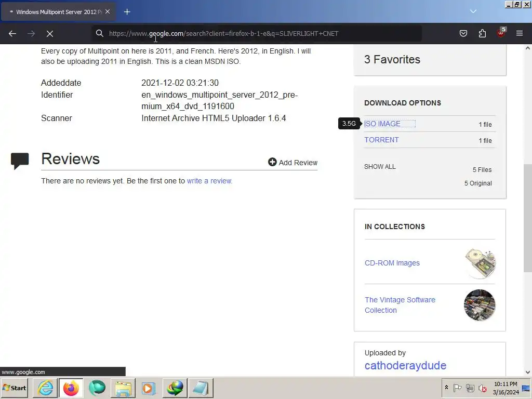Show hidden system tray icons

[446, 388]
